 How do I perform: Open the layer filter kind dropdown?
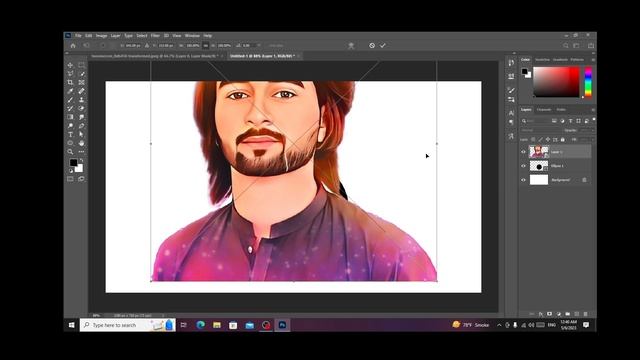click(535, 121)
